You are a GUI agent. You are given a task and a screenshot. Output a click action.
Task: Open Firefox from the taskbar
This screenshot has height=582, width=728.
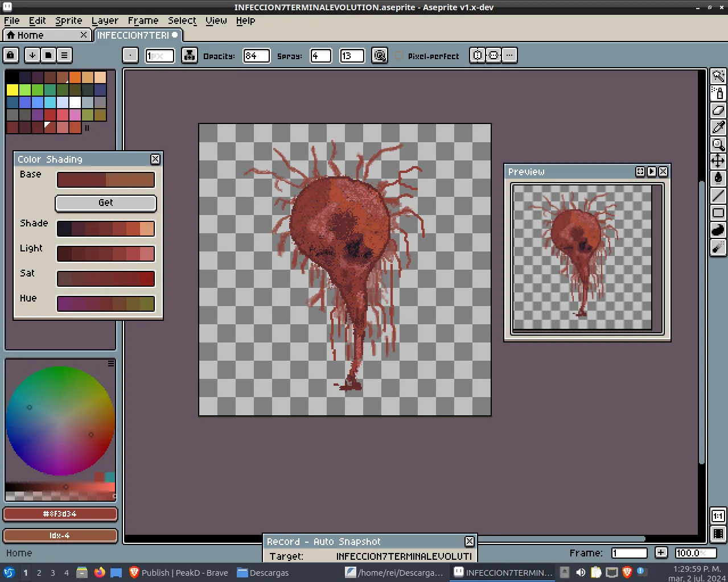(100, 572)
